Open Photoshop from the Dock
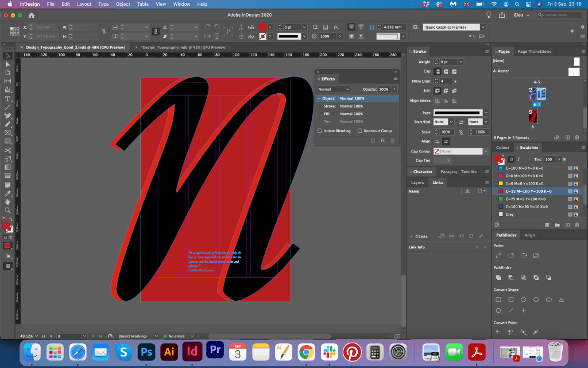This screenshot has width=588, height=368. (x=146, y=351)
